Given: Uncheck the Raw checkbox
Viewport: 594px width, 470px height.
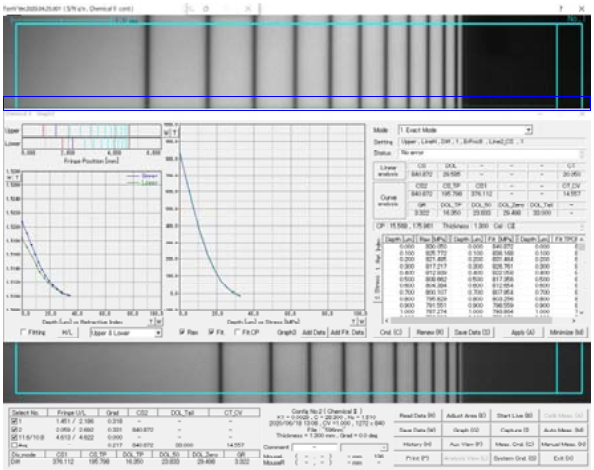Looking at the screenshot, I should (182, 332).
